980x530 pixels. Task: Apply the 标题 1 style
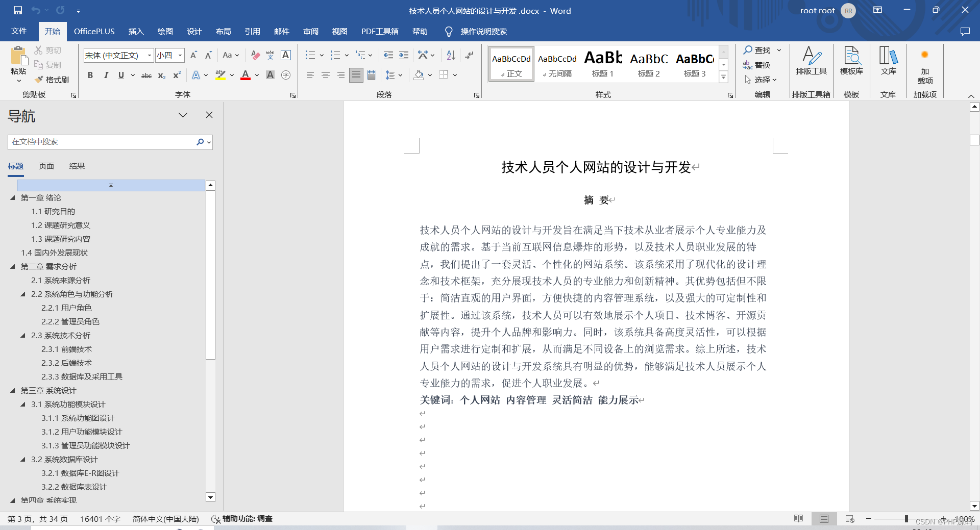click(603, 63)
